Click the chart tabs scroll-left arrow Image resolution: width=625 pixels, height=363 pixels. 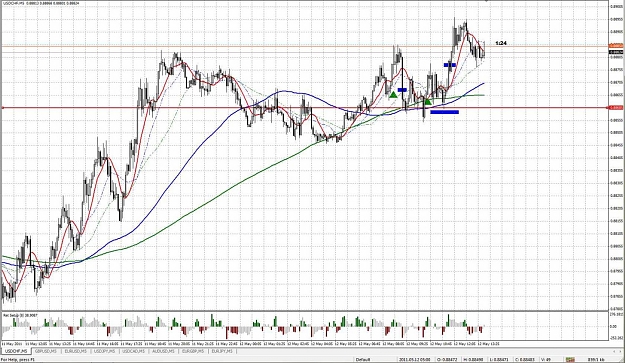tap(613, 351)
